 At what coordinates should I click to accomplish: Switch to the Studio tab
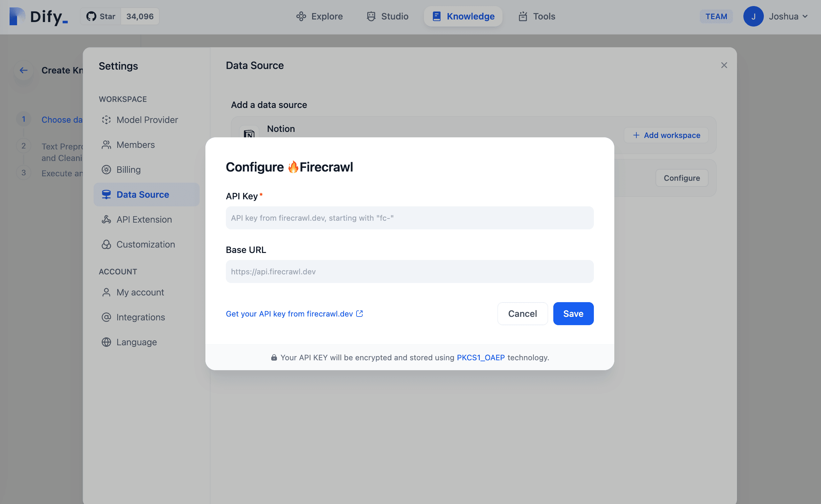(387, 16)
